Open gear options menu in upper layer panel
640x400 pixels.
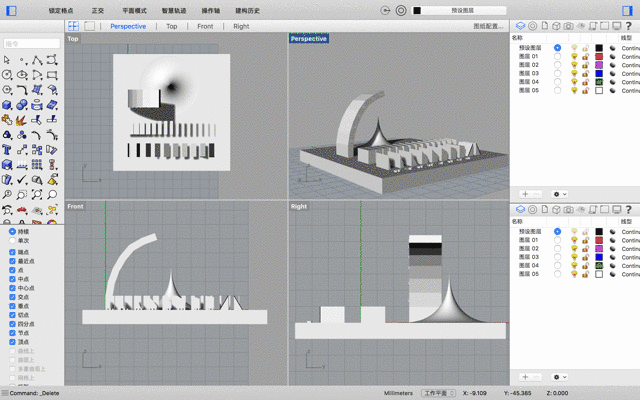pos(559,194)
